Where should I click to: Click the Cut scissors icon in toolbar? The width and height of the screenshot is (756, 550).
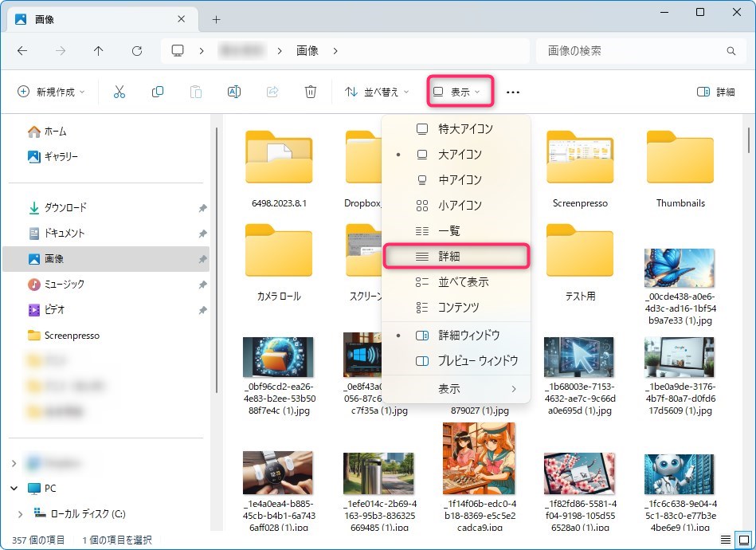coord(119,92)
